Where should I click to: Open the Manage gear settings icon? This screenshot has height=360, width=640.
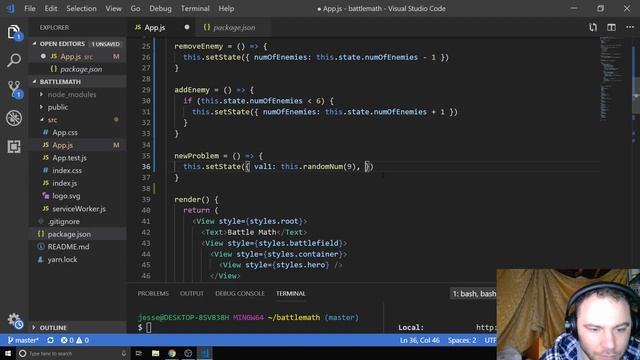(x=15, y=321)
